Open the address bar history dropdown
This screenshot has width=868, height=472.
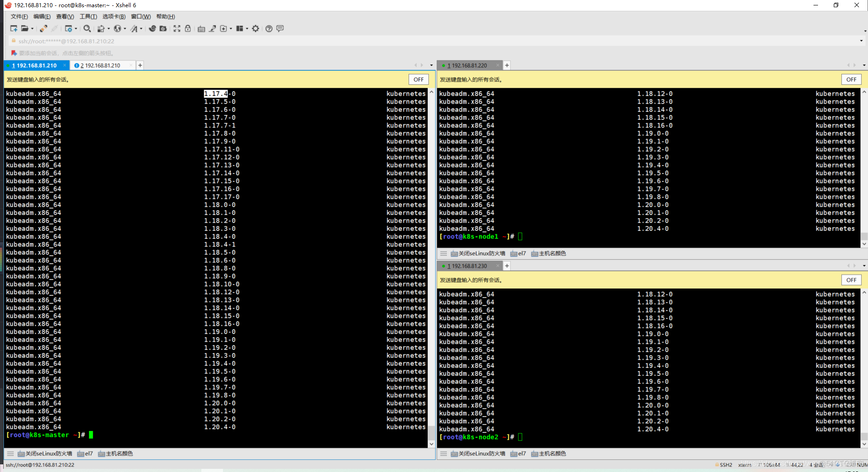click(x=861, y=41)
